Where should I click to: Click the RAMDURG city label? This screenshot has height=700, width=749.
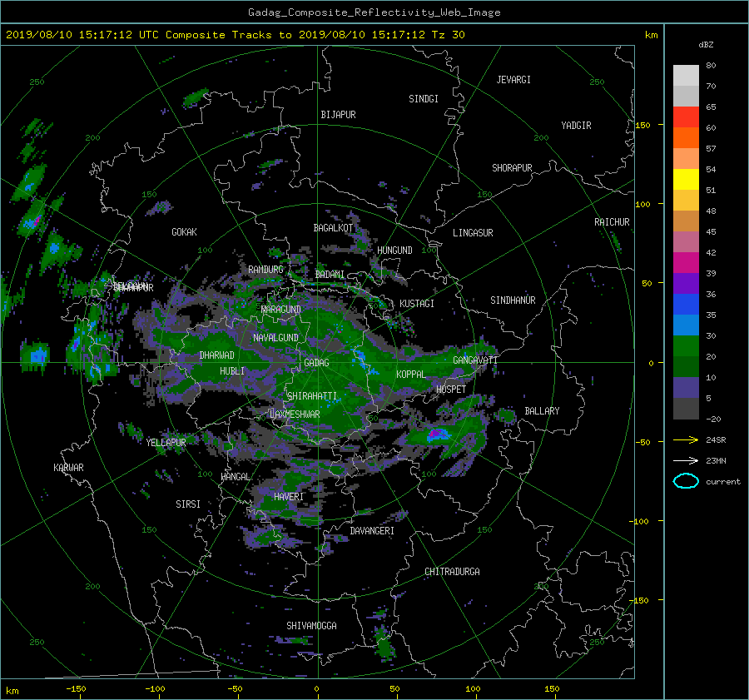point(265,270)
